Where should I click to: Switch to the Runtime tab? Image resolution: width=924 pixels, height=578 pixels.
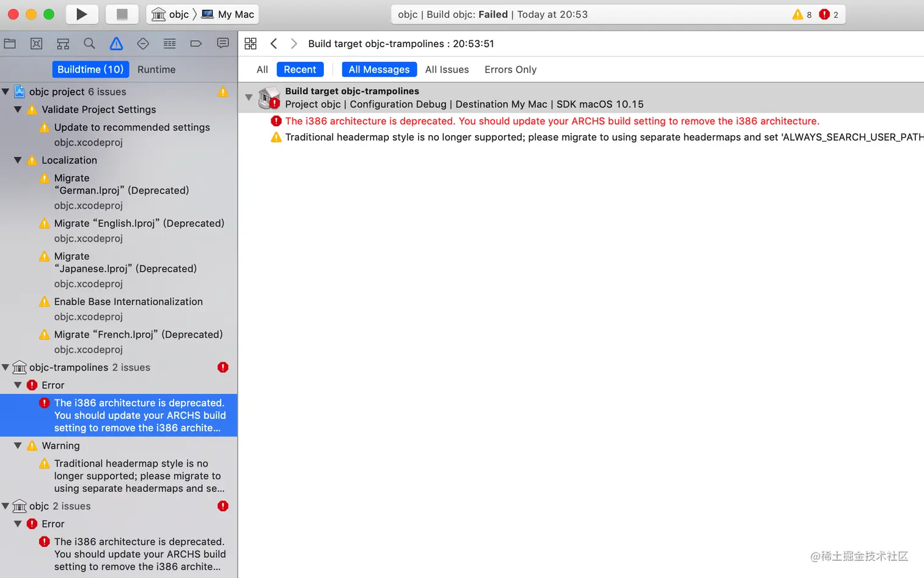tap(156, 69)
